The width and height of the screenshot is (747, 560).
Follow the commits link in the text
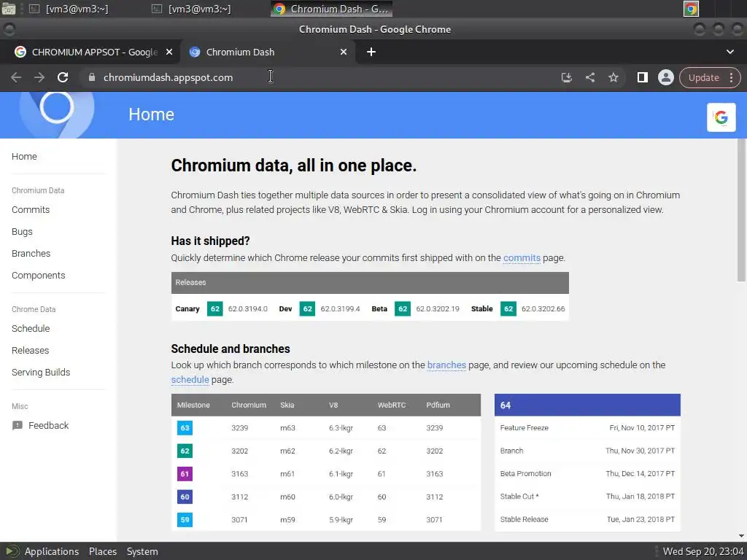pyautogui.click(x=522, y=258)
